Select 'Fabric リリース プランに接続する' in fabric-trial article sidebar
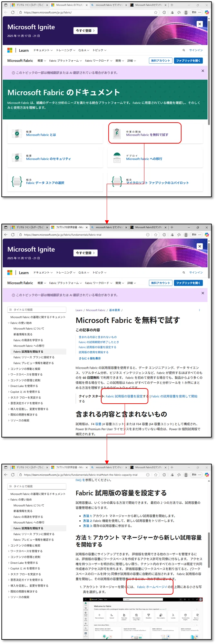The image size is (216, 644). pos(34,357)
